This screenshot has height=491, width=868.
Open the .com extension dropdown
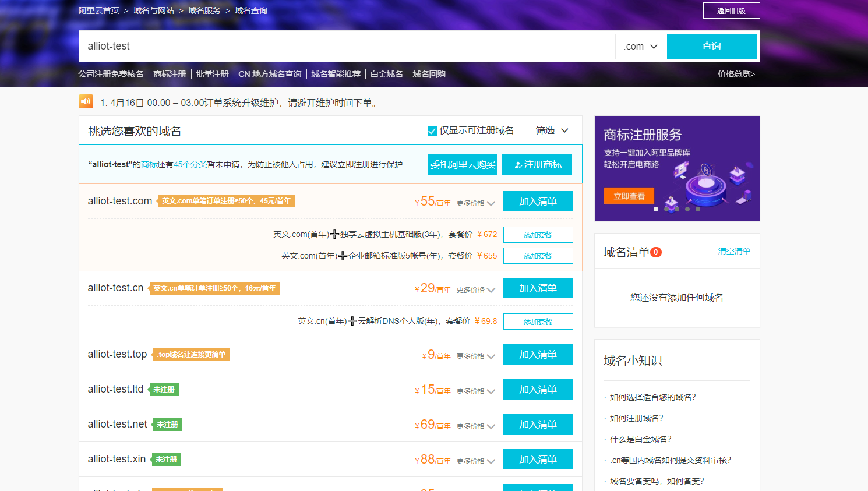point(639,46)
